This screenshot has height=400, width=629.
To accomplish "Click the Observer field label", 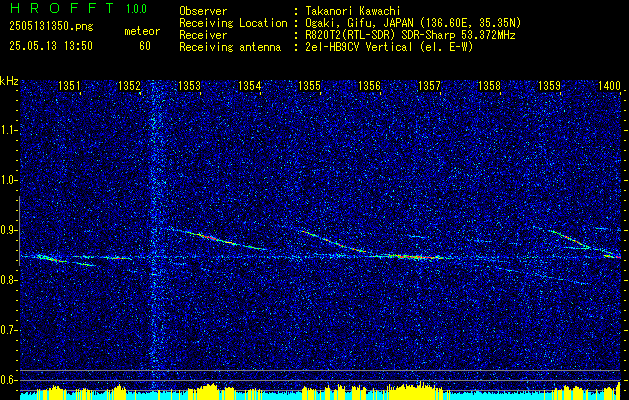I will click(203, 11).
